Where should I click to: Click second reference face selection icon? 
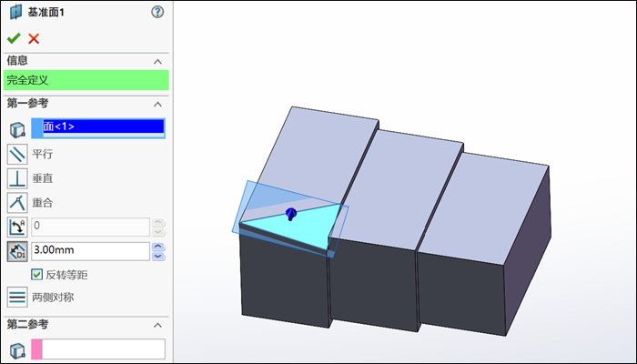17,350
